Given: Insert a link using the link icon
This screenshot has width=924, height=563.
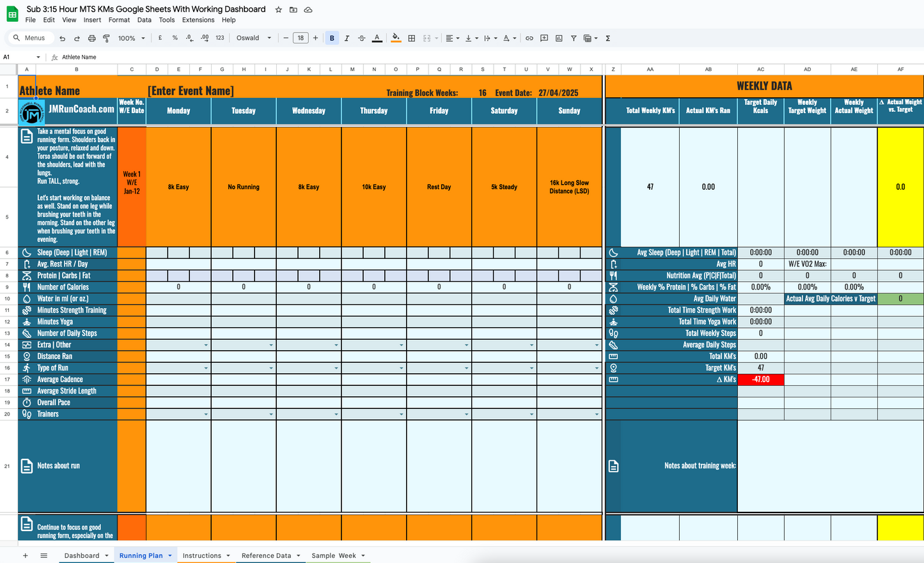Looking at the screenshot, I should coord(529,38).
